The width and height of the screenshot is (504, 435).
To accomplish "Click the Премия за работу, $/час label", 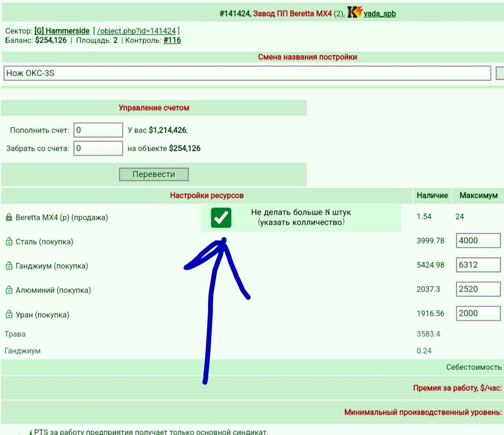I will point(458,388).
